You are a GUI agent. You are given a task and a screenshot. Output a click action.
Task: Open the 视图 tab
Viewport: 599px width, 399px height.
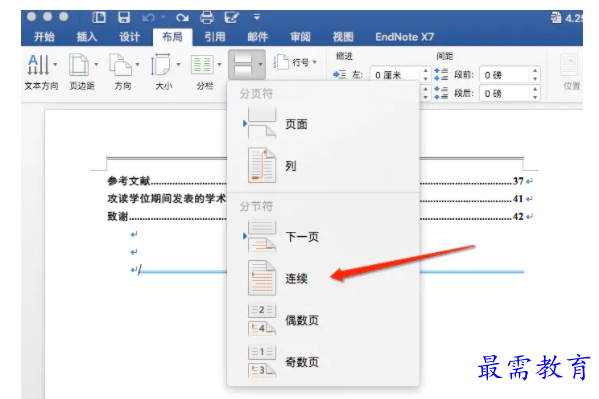[343, 37]
